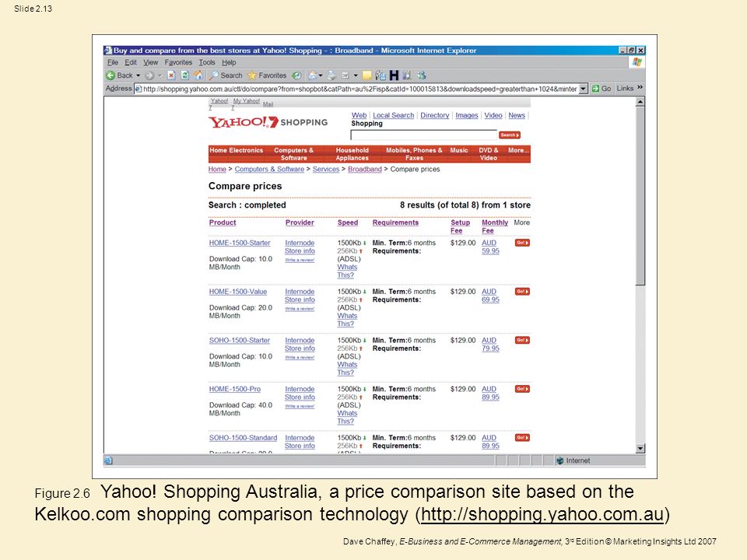The image size is (747, 560).
Task: Open the HOME-1500-Starter product link
Action: point(240,243)
